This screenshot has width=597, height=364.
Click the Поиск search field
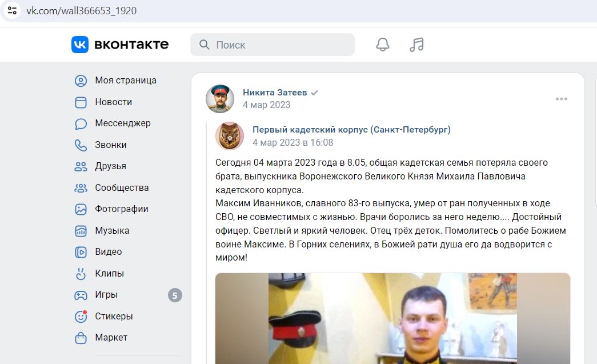pyautogui.click(x=273, y=45)
